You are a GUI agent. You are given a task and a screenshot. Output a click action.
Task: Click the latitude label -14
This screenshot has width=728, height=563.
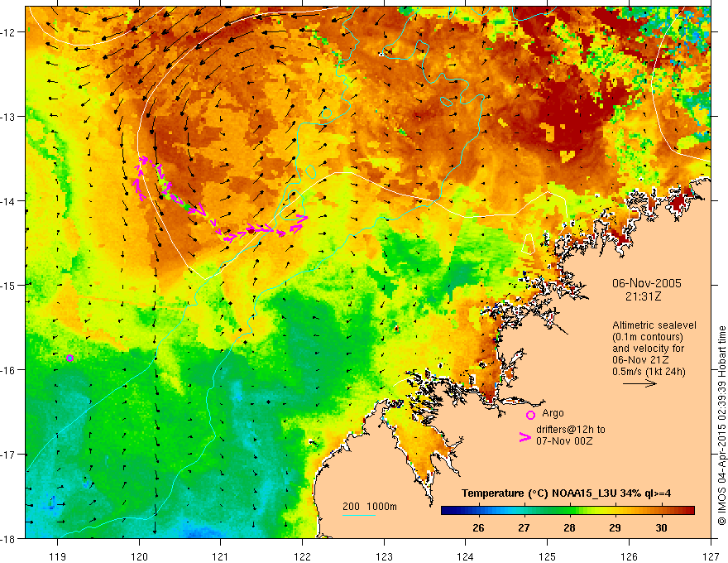(x=9, y=201)
